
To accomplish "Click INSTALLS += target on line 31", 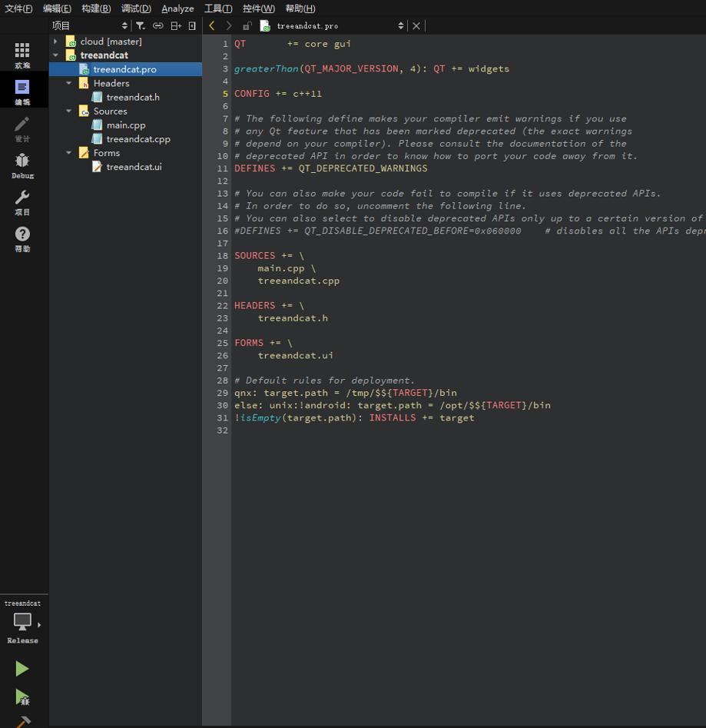I will click(422, 418).
